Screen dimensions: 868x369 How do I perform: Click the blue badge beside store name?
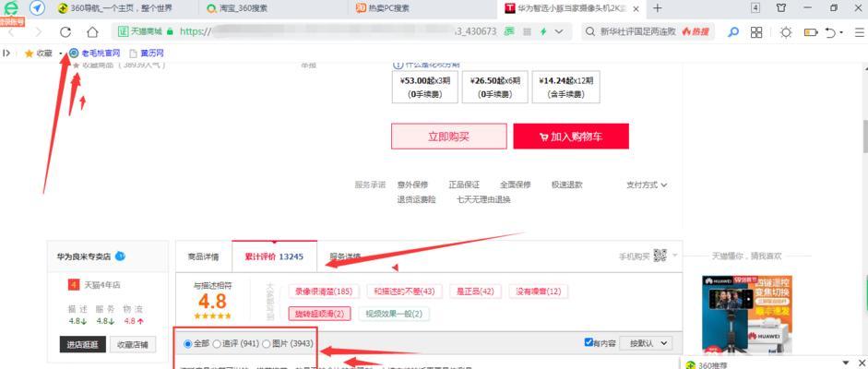click(120, 256)
